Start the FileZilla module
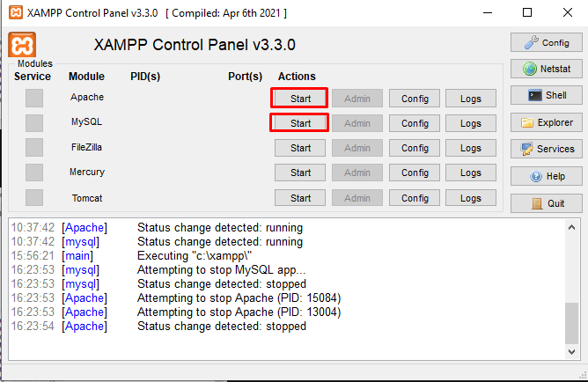This screenshot has width=588, height=382. coord(299,148)
